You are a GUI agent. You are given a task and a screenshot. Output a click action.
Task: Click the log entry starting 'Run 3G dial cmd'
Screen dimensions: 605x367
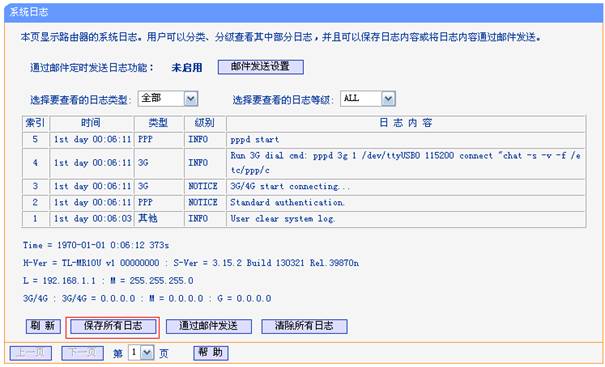click(x=405, y=163)
